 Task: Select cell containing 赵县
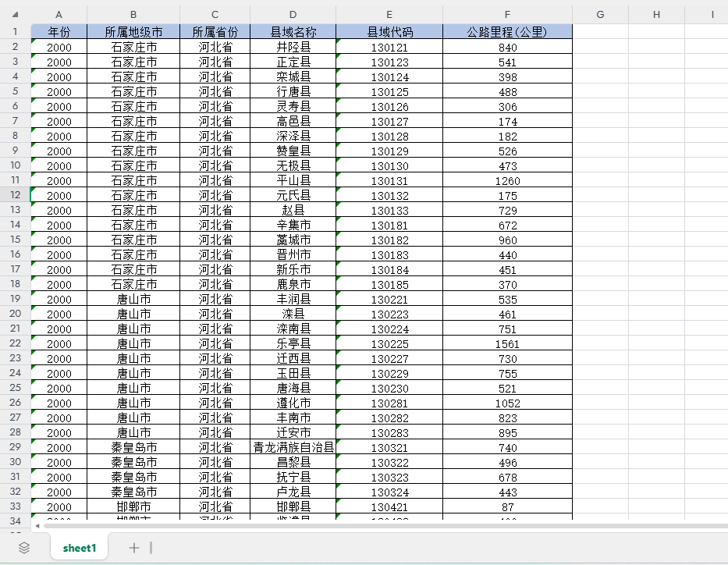click(x=293, y=210)
